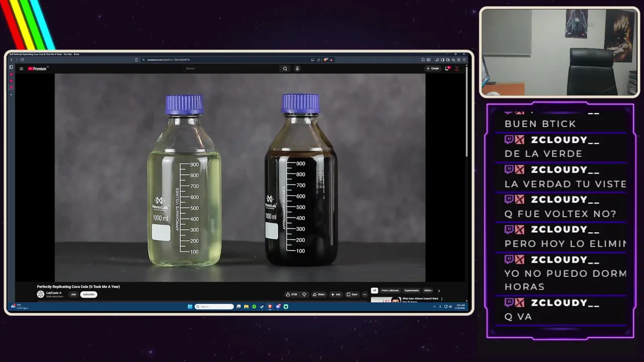
Task: Open the Brave main menu icon
Action: [464, 60]
